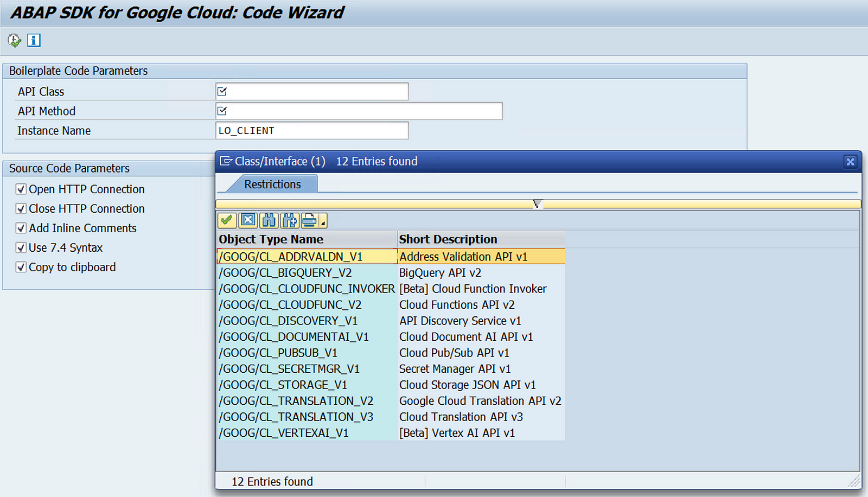The image size is (868, 497).
Task: Toggle Close HTTP Connection checkbox
Action: 21,209
